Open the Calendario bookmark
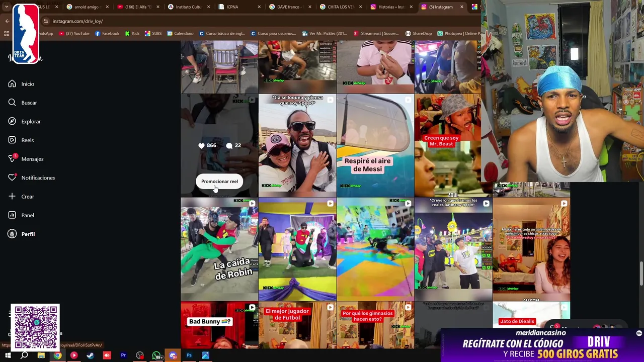Screen dimensions: 644x362 (x=180, y=34)
